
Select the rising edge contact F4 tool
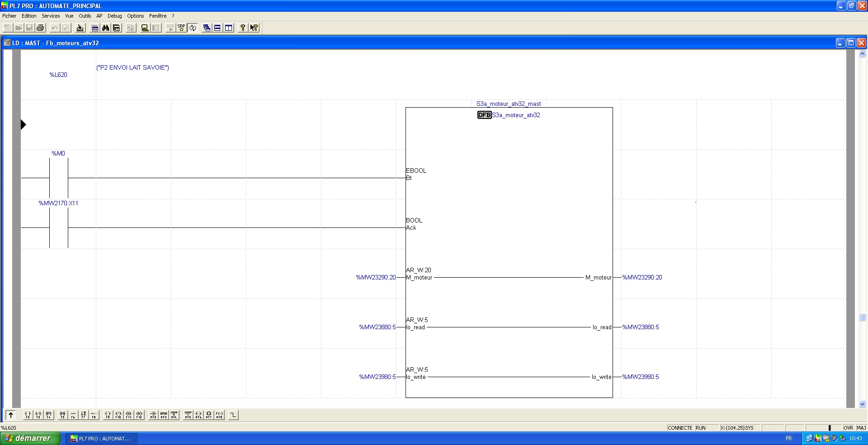(48, 415)
